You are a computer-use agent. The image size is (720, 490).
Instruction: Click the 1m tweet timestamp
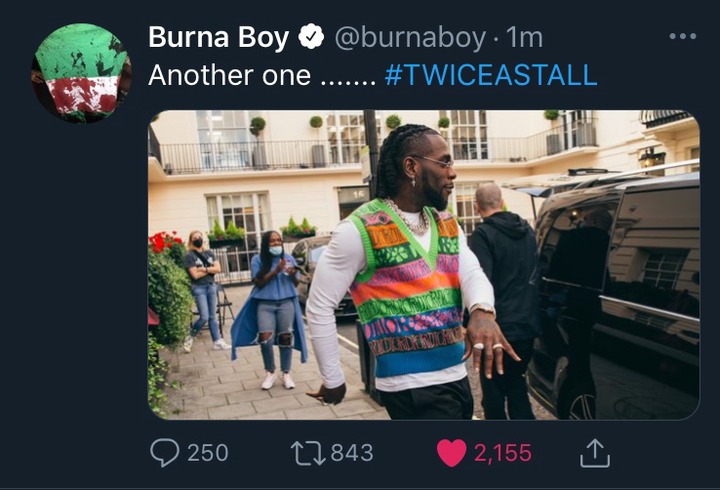[524, 38]
